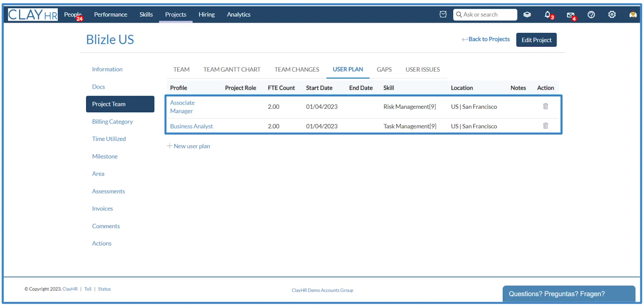644x305 pixels.
Task: Click the Location column header
Action: point(462,88)
